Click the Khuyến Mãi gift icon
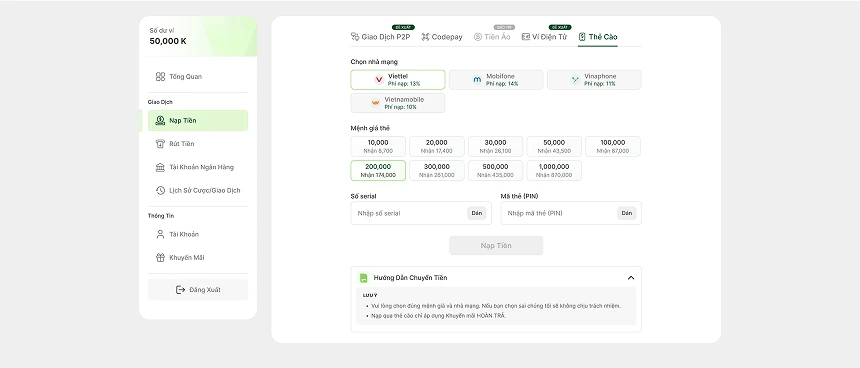The height and width of the screenshot is (368, 860). (160, 257)
